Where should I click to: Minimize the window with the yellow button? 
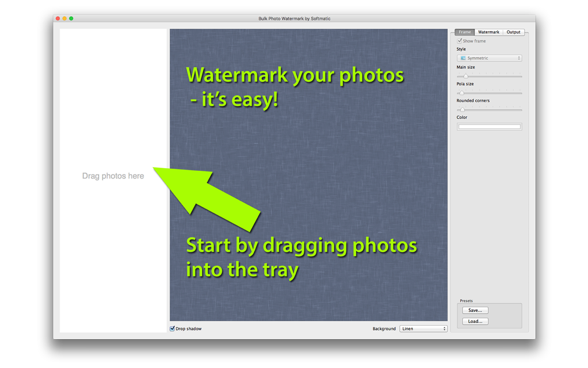[x=64, y=18]
